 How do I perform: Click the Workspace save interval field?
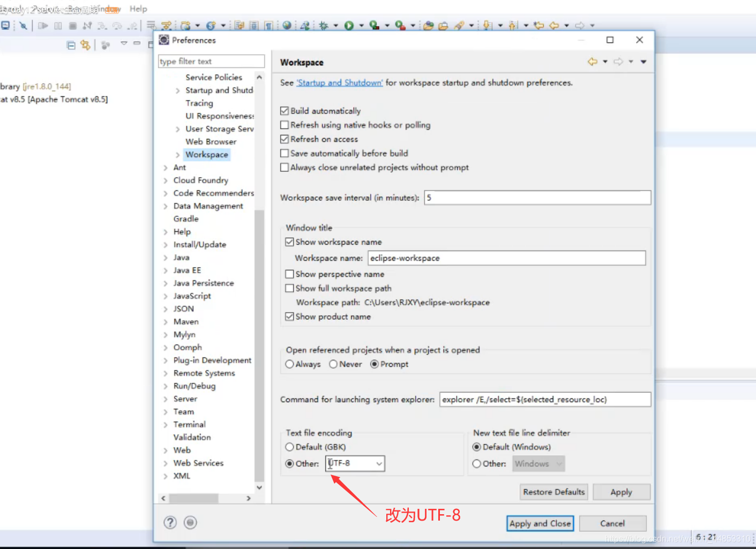pos(537,198)
